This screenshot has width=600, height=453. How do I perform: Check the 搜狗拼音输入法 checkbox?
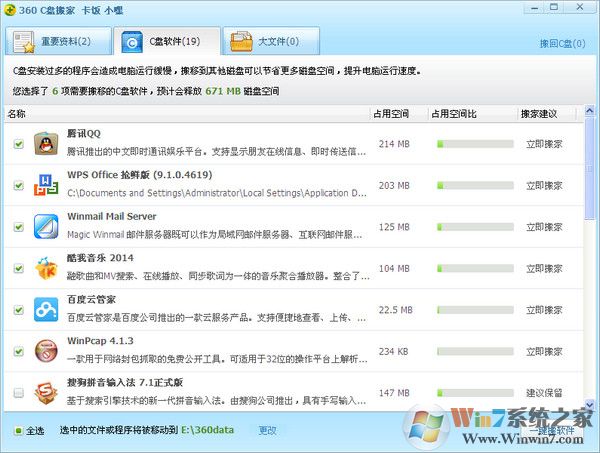[18, 393]
